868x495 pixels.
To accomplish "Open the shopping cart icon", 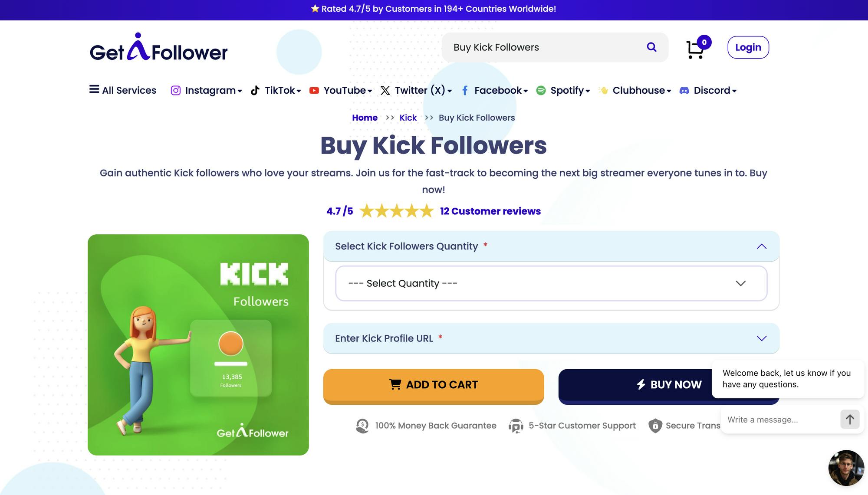I will click(x=696, y=49).
